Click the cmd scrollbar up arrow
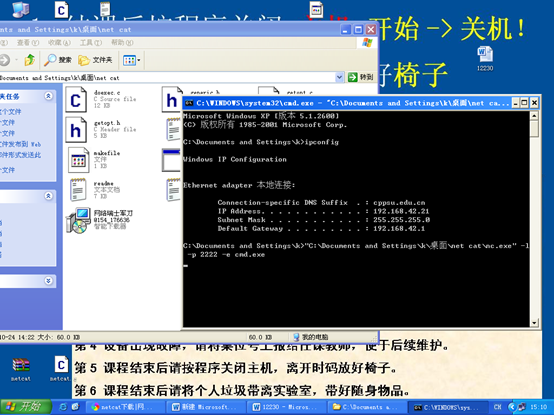The image size is (554, 415). [x=534, y=115]
